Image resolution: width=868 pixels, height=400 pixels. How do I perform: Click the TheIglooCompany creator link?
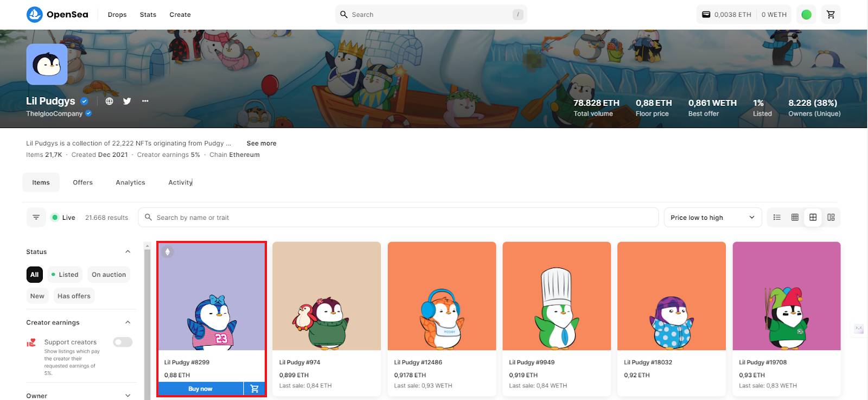click(54, 113)
